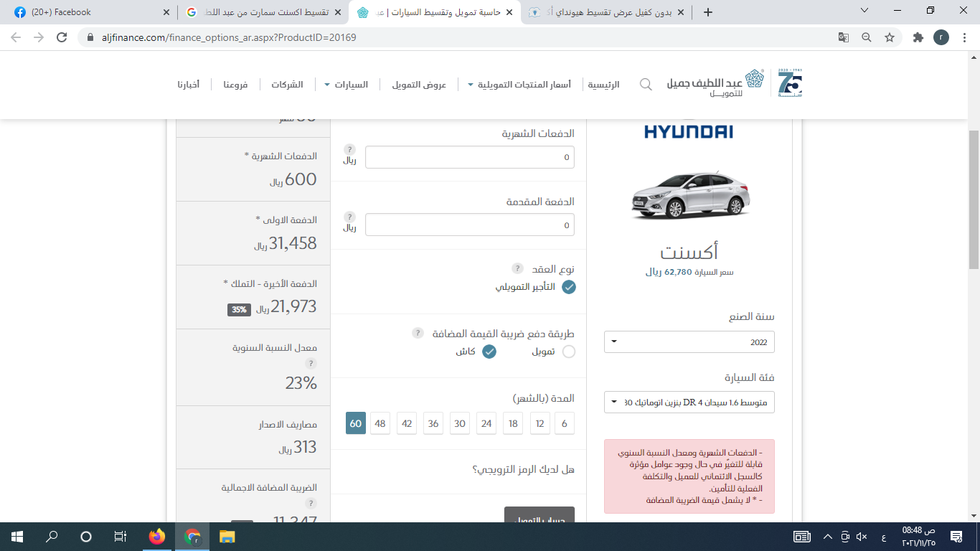This screenshot has width=980, height=551.
Task: Open Chrome three-dot menu
Action: point(965,37)
